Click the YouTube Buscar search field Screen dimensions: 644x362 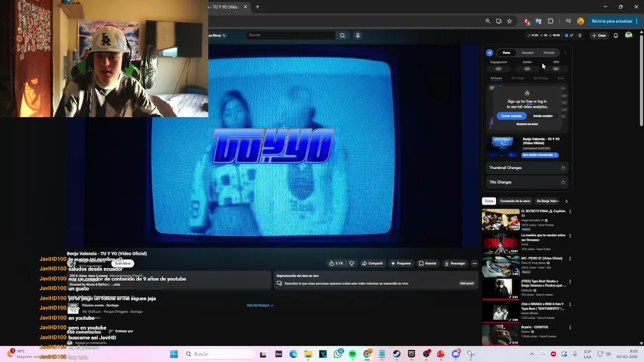point(291,35)
